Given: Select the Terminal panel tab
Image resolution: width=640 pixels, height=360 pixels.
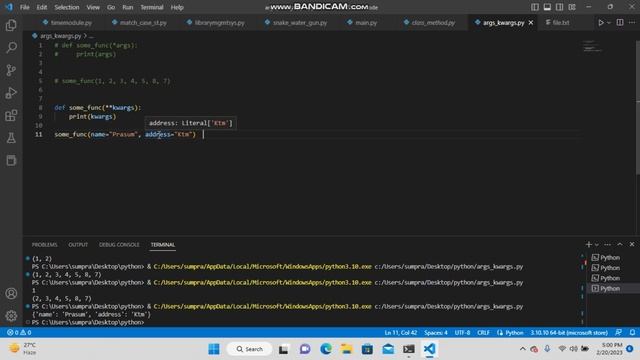Looking at the screenshot, I should 162,244.
